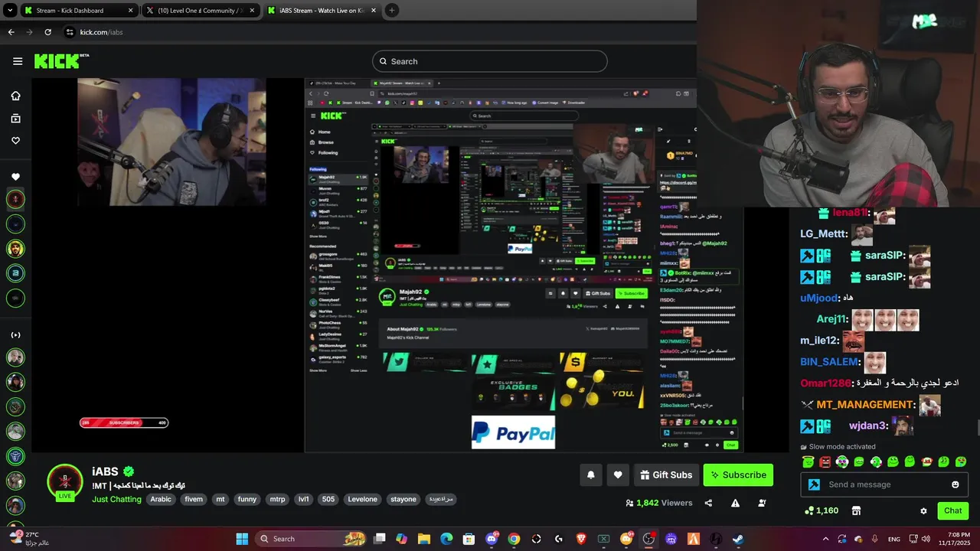Open chat settings gear icon

923,511
